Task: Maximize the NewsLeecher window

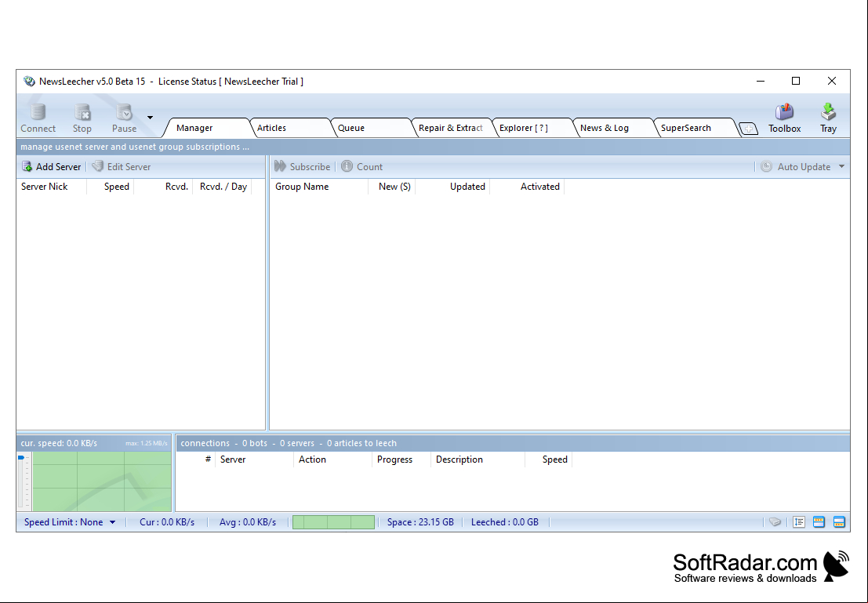Action: 796,82
